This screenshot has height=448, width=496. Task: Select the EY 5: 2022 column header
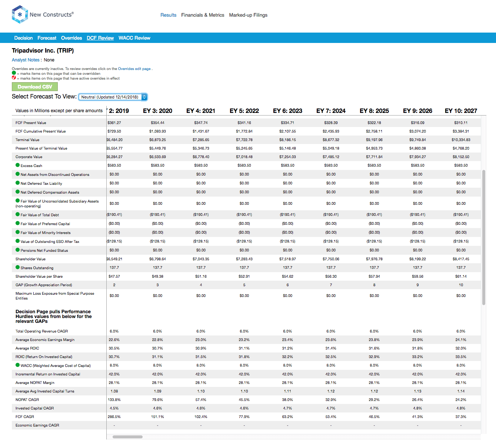click(244, 111)
